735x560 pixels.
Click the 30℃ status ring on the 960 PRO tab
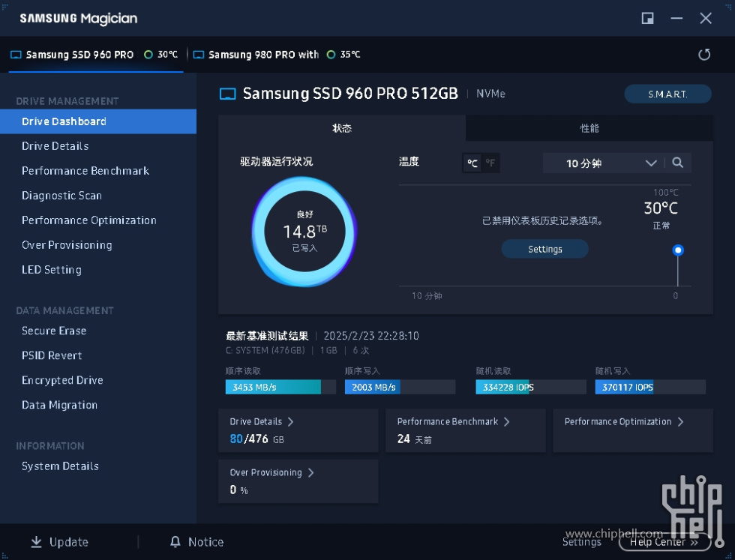click(148, 55)
